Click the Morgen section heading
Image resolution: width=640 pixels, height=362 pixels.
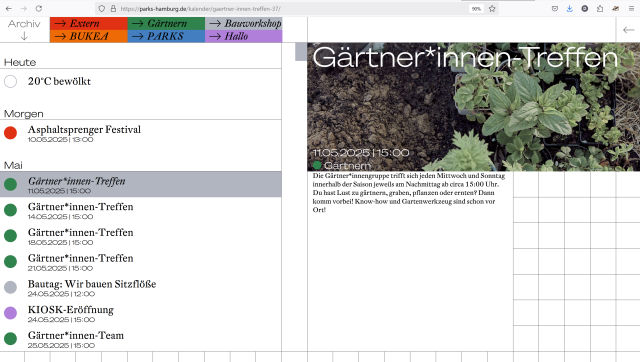click(x=24, y=114)
